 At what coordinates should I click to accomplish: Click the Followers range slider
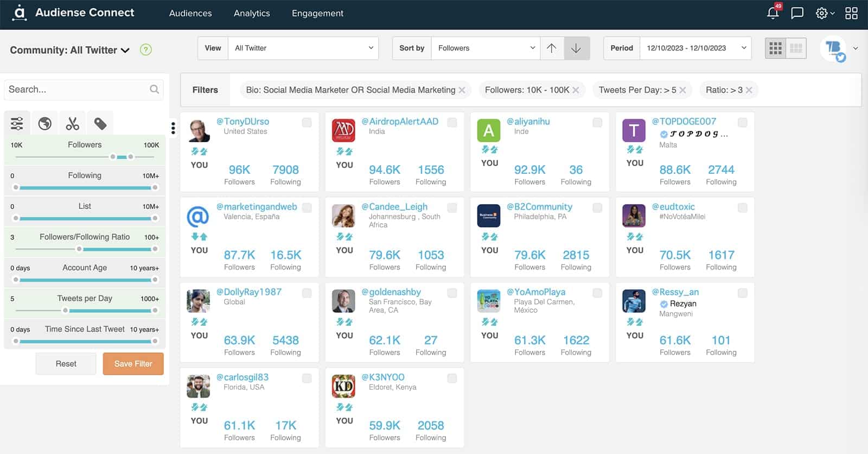85,157
